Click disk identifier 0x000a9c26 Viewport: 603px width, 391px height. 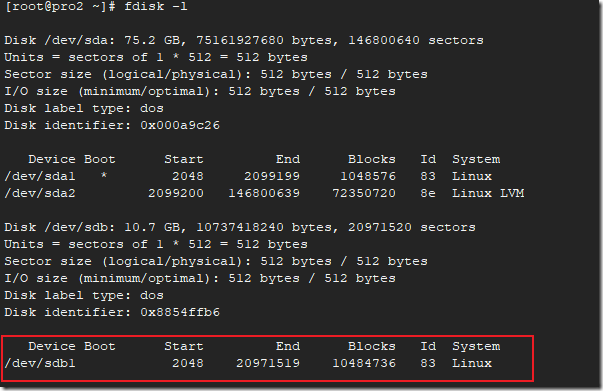click(x=180, y=125)
